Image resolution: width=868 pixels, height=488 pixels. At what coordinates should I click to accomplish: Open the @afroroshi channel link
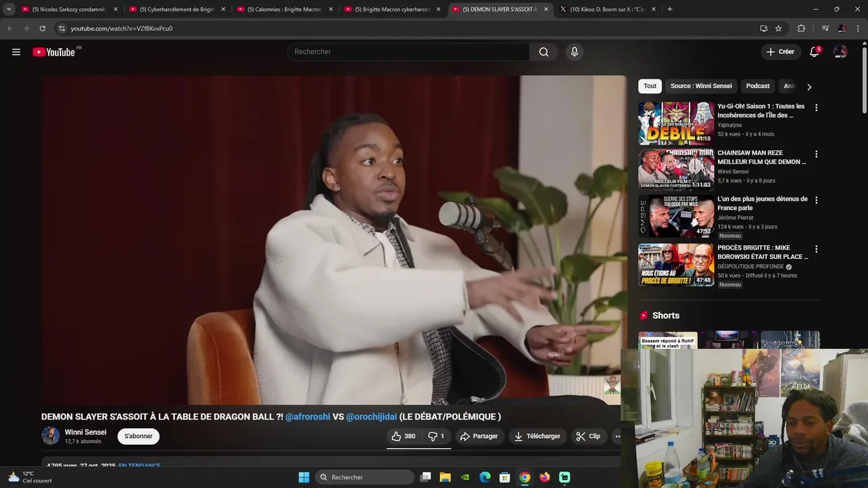[x=308, y=417]
